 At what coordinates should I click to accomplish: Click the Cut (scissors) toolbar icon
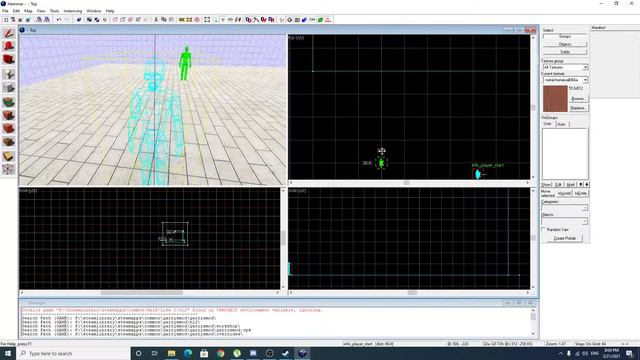[x=156, y=20]
